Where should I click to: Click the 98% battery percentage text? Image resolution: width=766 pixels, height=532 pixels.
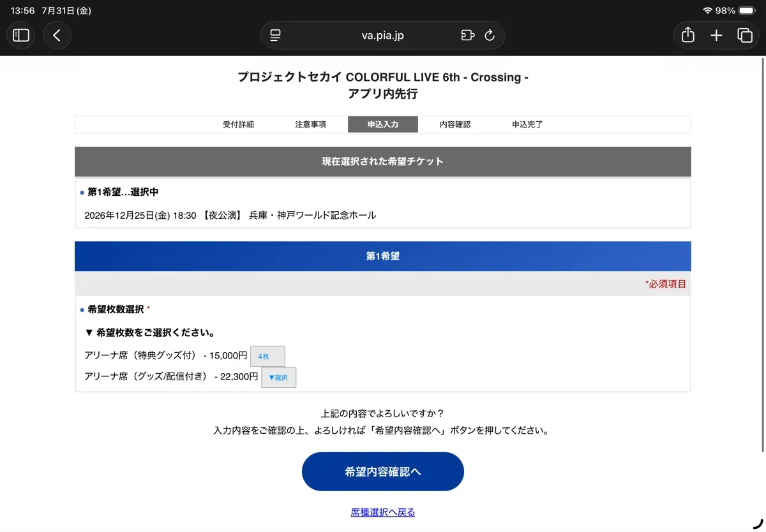pyautogui.click(x=725, y=11)
